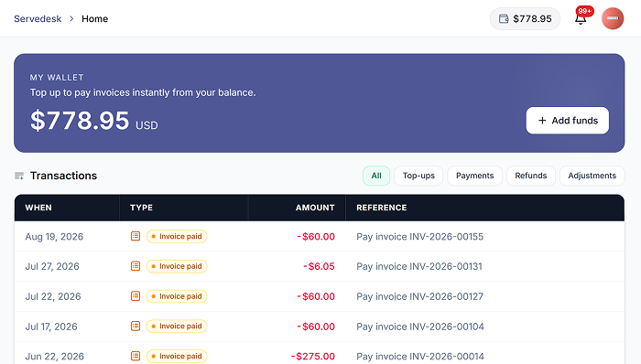The image size is (641, 364).
Task: Filter transactions by Refunds
Action: (x=530, y=176)
